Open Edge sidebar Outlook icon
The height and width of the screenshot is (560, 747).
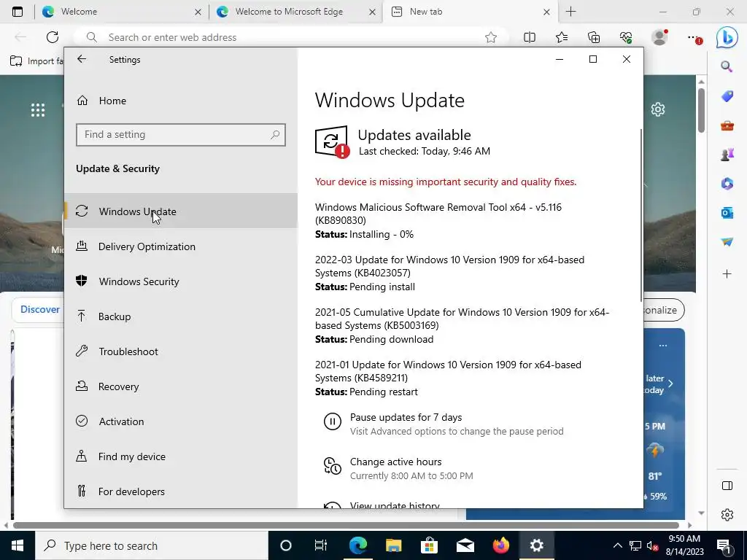click(x=727, y=213)
